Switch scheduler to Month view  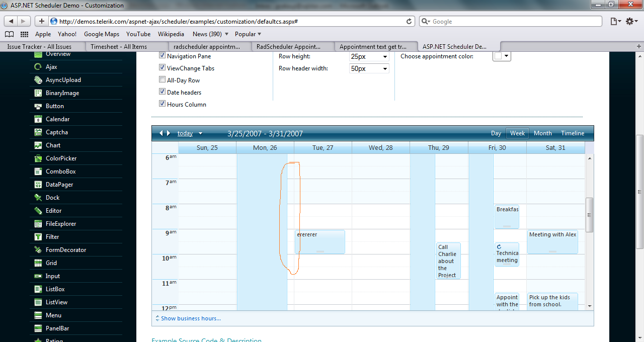click(x=543, y=133)
